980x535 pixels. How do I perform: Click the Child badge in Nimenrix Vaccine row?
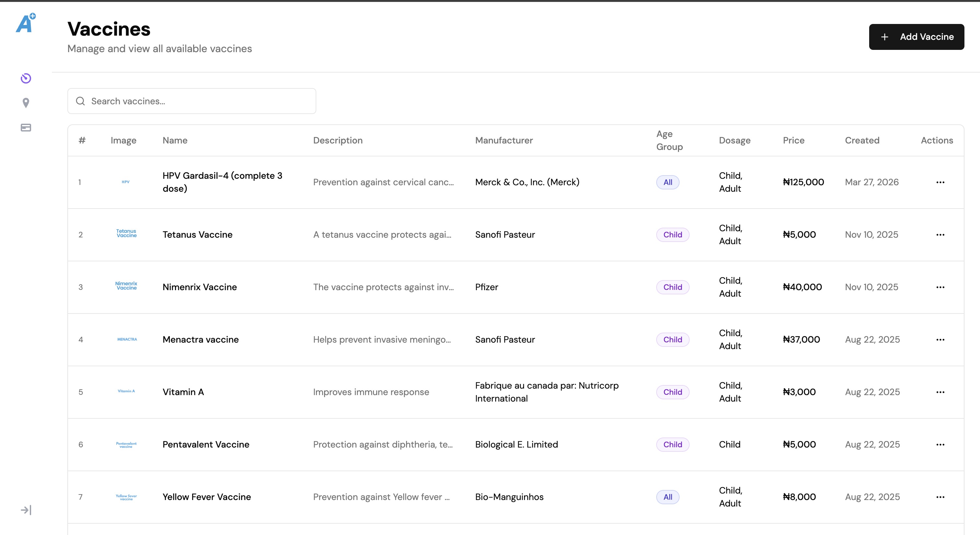(672, 287)
